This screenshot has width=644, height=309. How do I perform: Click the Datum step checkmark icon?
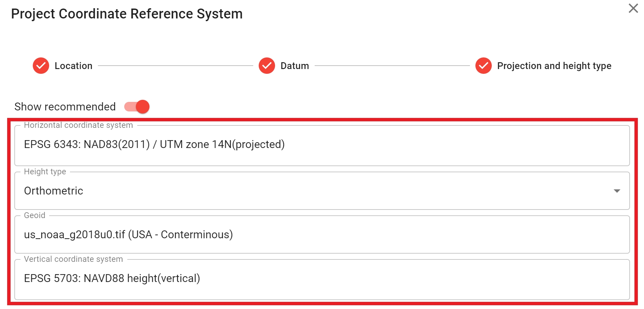pyautogui.click(x=267, y=66)
